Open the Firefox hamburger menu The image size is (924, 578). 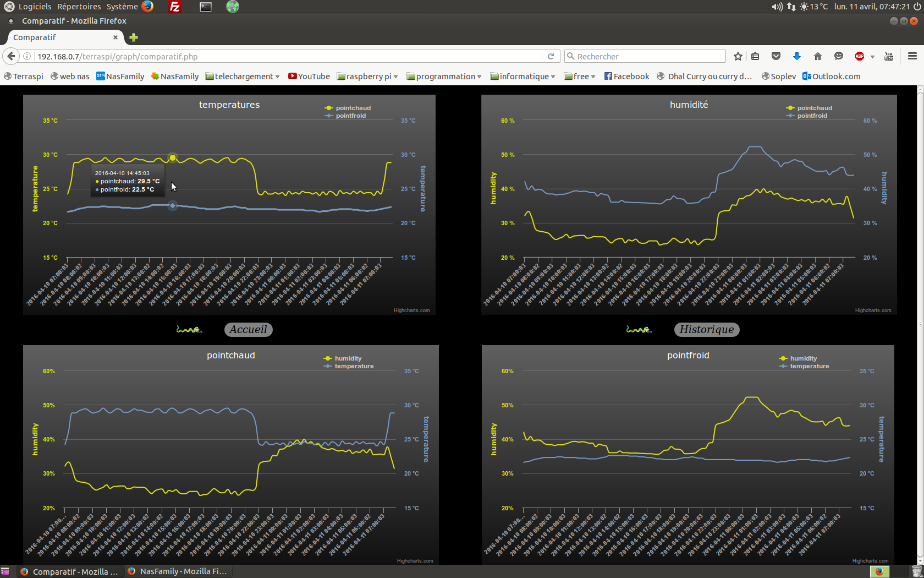click(912, 56)
